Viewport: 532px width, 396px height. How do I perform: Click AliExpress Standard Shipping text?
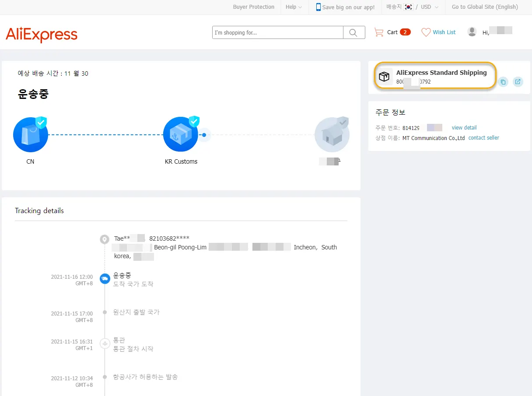[x=441, y=73]
